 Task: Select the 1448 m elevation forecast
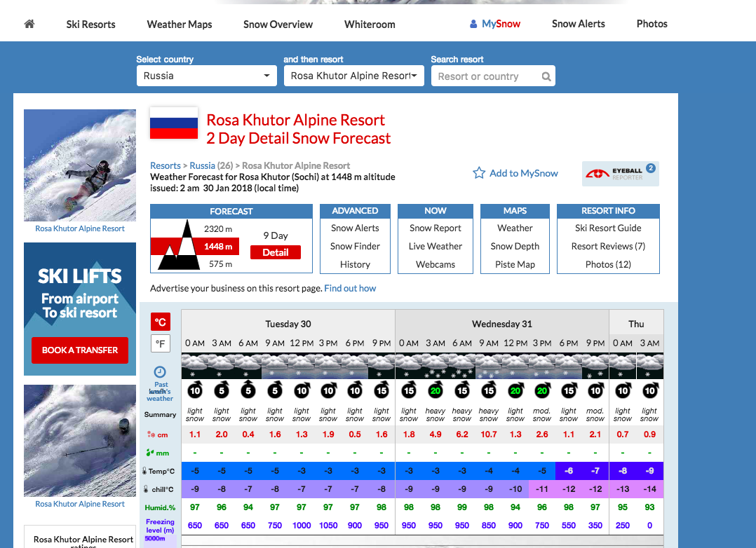click(x=218, y=246)
